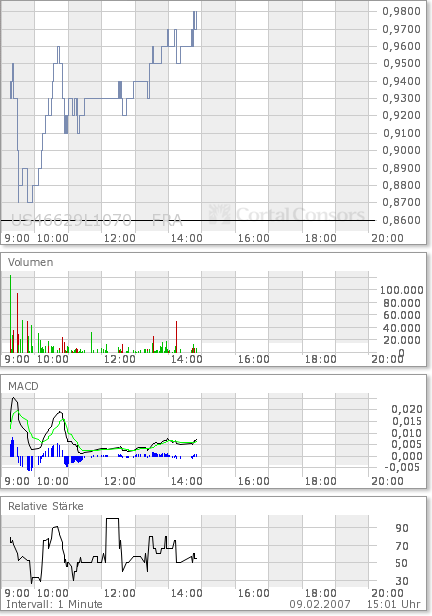Select the 0,9700 price axis label

click(401, 29)
